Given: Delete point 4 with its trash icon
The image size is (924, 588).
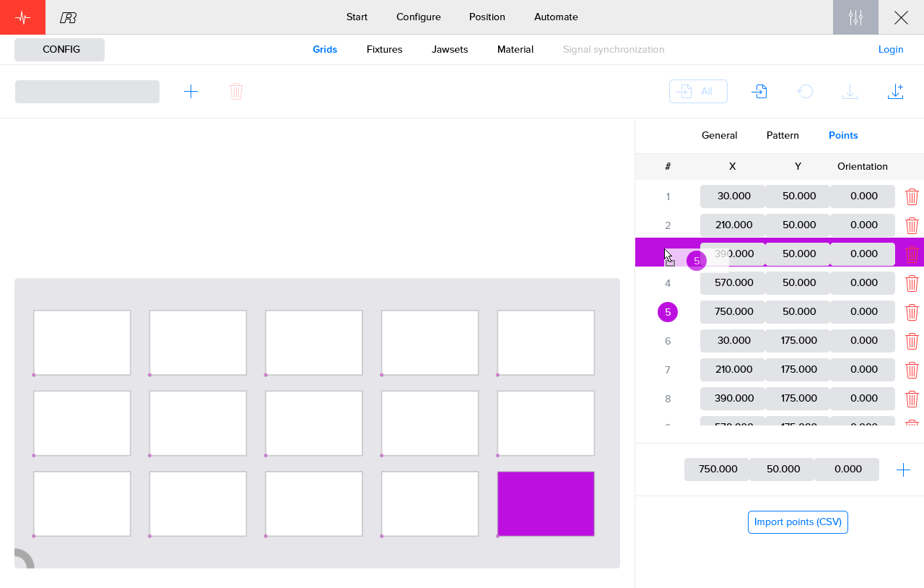Looking at the screenshot, I should [x=912, y=283].
